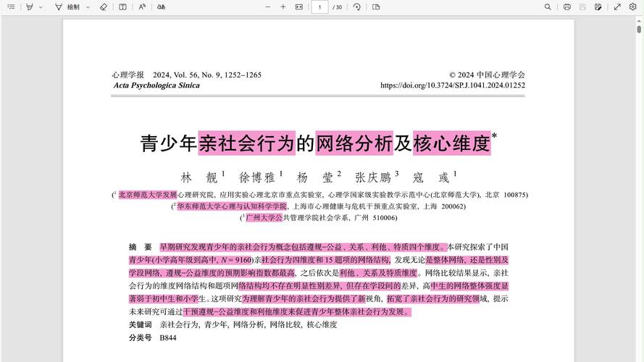Select the eraser tool

(104, 7)
